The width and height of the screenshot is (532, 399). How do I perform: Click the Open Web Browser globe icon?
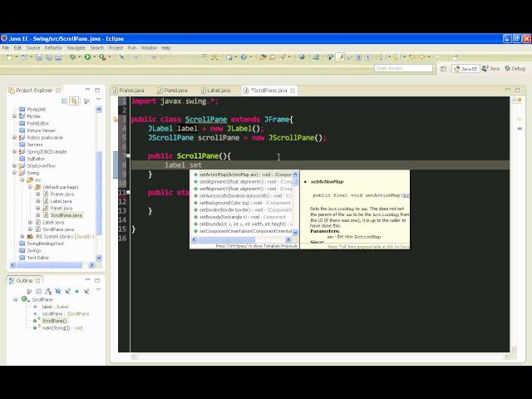(302, 57)
